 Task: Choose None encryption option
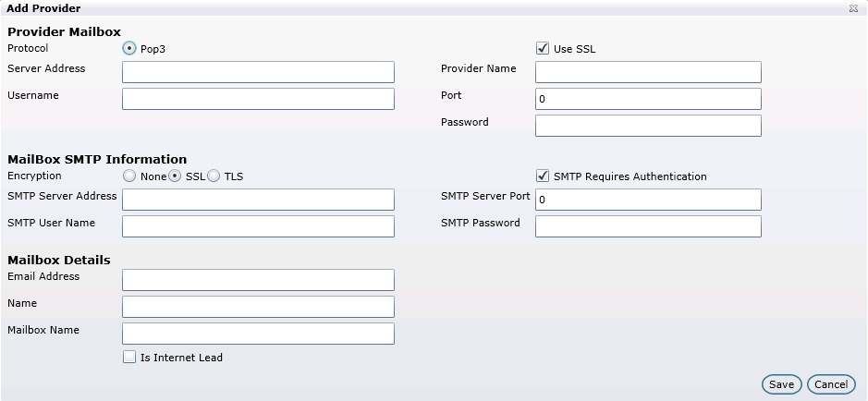click(129, 176)
